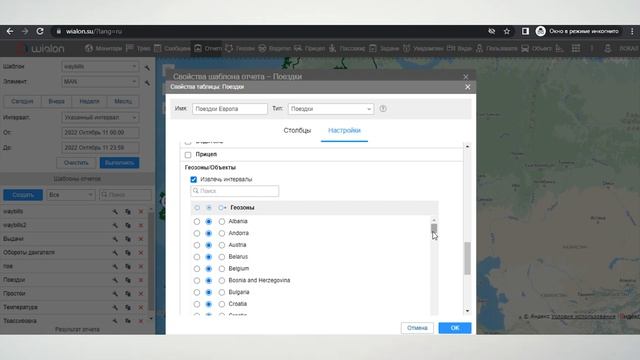Click the Создать button
The image size is (640, 360).
(x=23, y=195)
